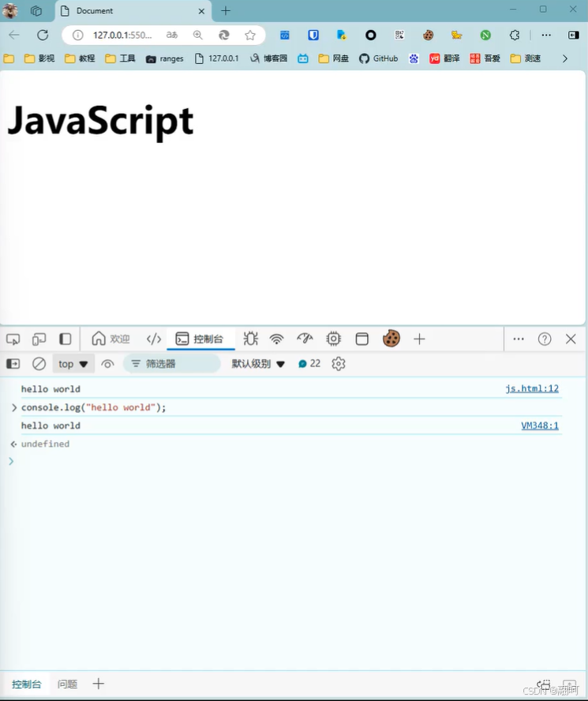Viewport: 588px width, 701px height.
Task: Open the Network wifi tab
Action: (x=277, y=339)
